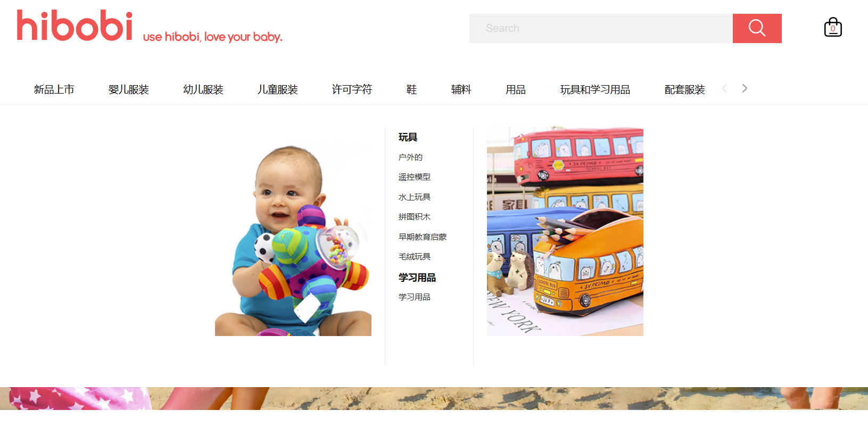Viewport: 868px width, 427px height.
Task: Open 玩具和学习用品 menu
Action: point(595,89)
